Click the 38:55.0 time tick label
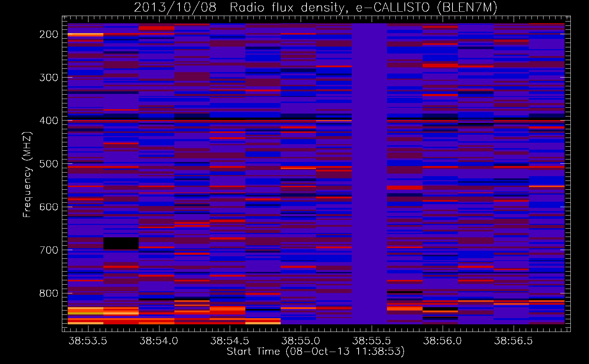589x364 pixels. (x=301, y=341)
